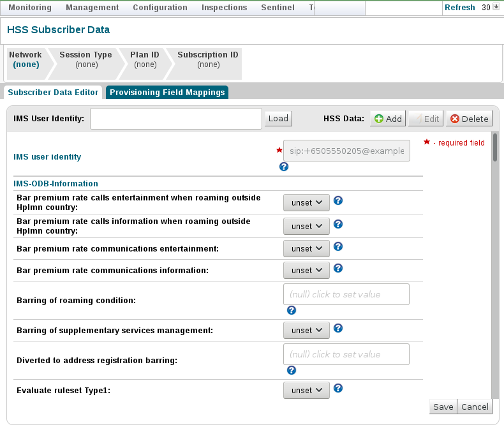The image size is (504, 427).
Task: Open the Configuration menu
Action: coord(160,8)
